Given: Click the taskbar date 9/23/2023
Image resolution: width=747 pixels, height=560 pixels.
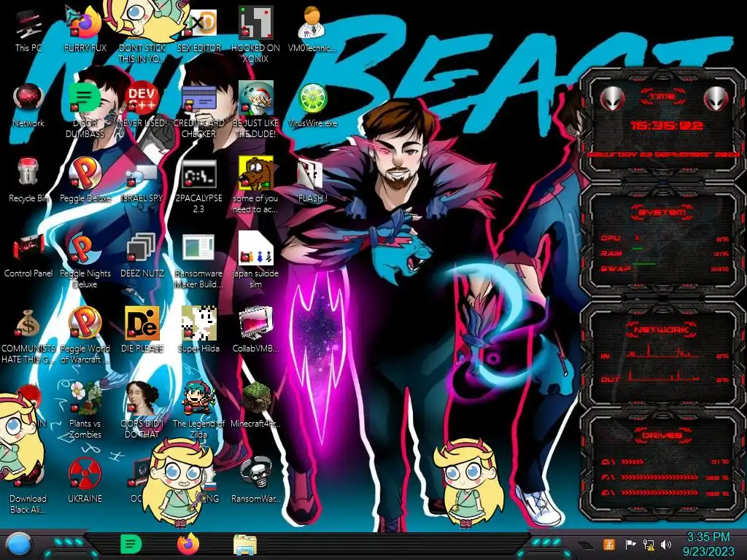Looking at the screenshot, I should [x=708, y=551].
